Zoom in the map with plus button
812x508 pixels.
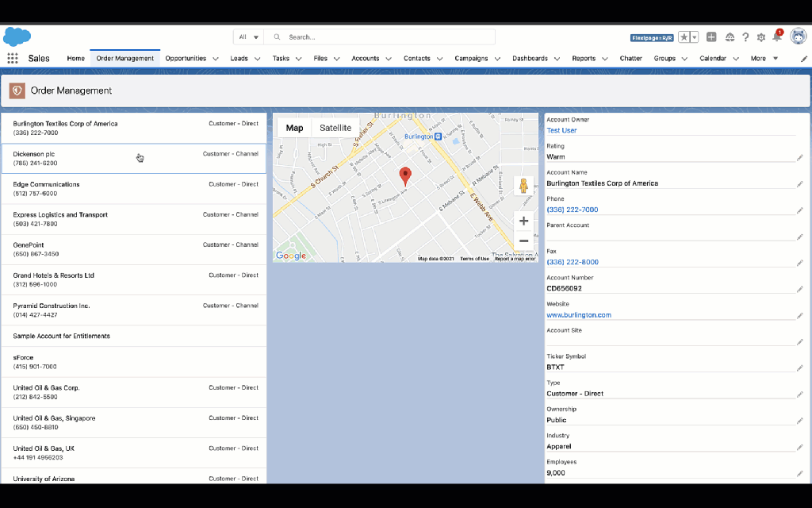coord(523,221)
